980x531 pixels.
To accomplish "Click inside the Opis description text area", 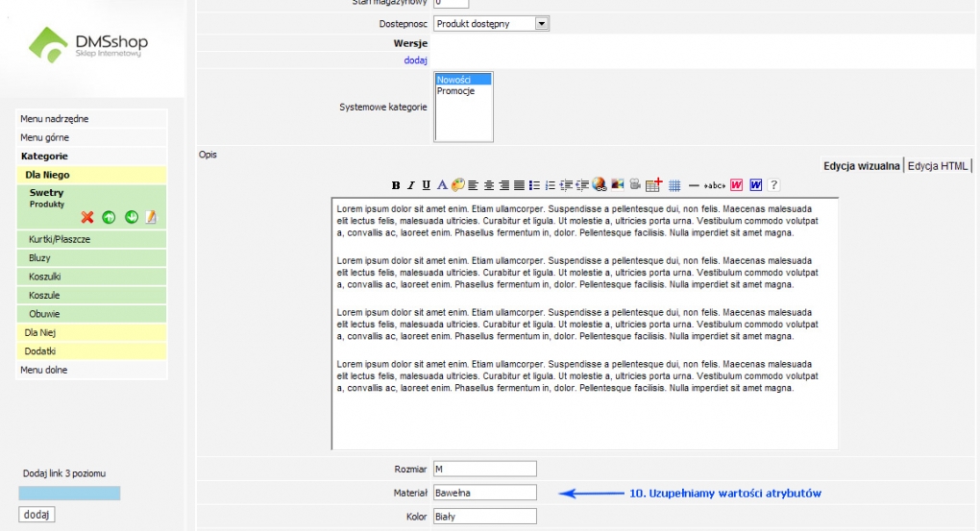I will click(585, 324).
